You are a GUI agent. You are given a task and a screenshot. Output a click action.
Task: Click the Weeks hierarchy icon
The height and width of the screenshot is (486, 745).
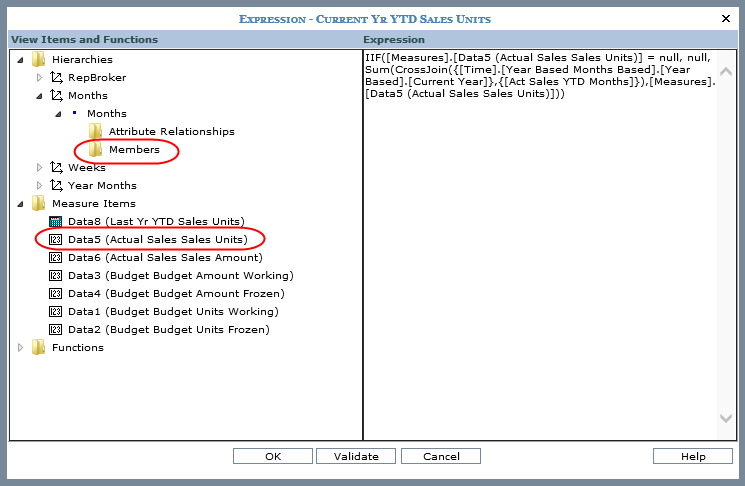[56, 168]
